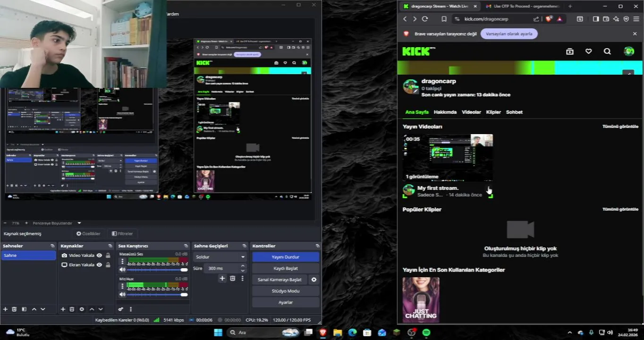The image size is (644, 340).
Task: Add a new source in Kaynaklar panel
Action: point(63,309)
